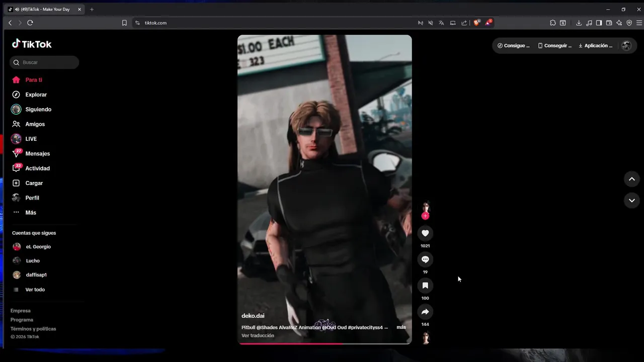
Task: Click the Conseguir app button
Action: 554,46
